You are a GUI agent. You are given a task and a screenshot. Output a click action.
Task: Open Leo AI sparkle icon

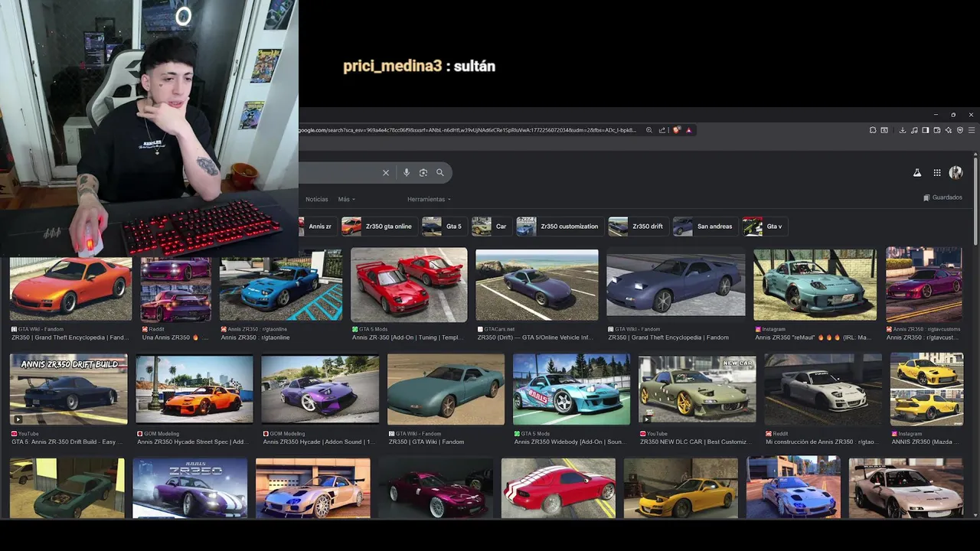(x=949, y=130)
